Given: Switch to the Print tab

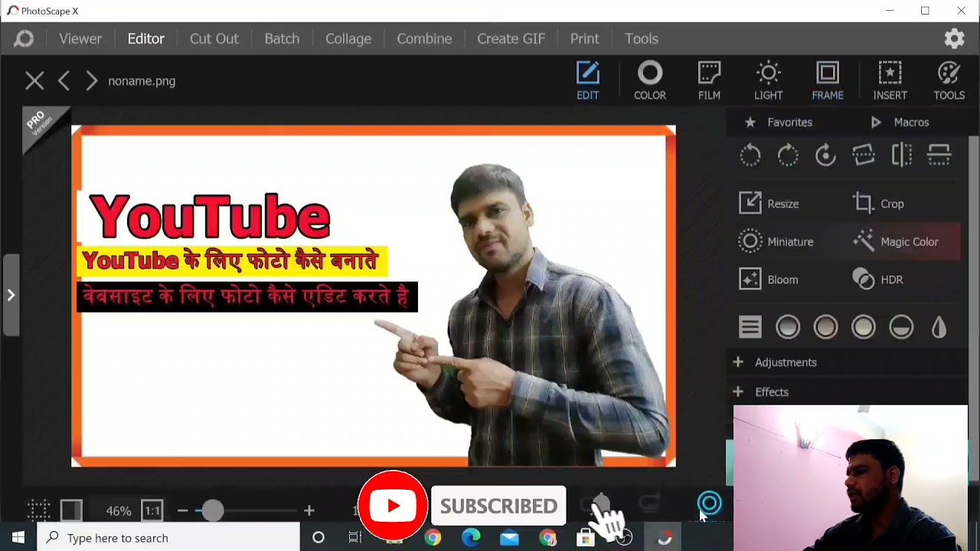Looking at the screenshot, I should pos(584,39).
